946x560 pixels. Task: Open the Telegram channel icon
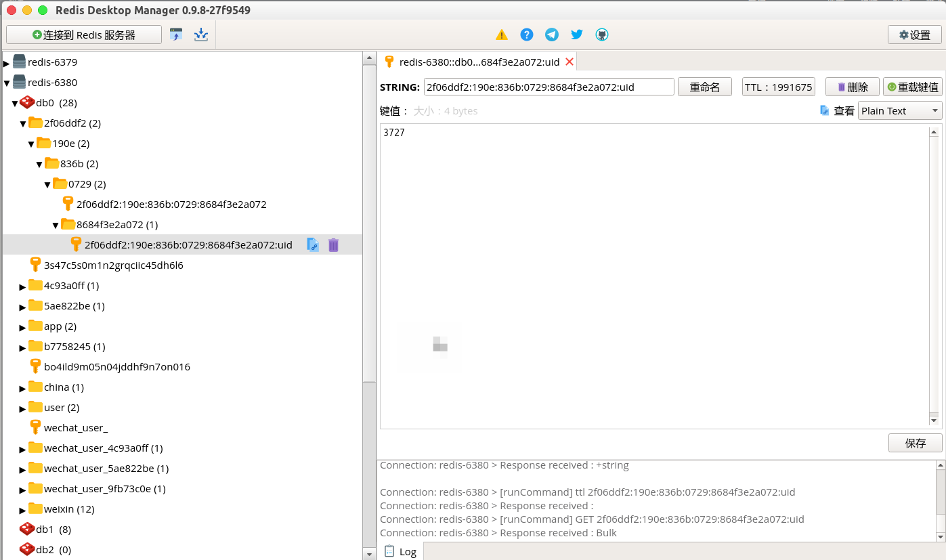[552, 35]
